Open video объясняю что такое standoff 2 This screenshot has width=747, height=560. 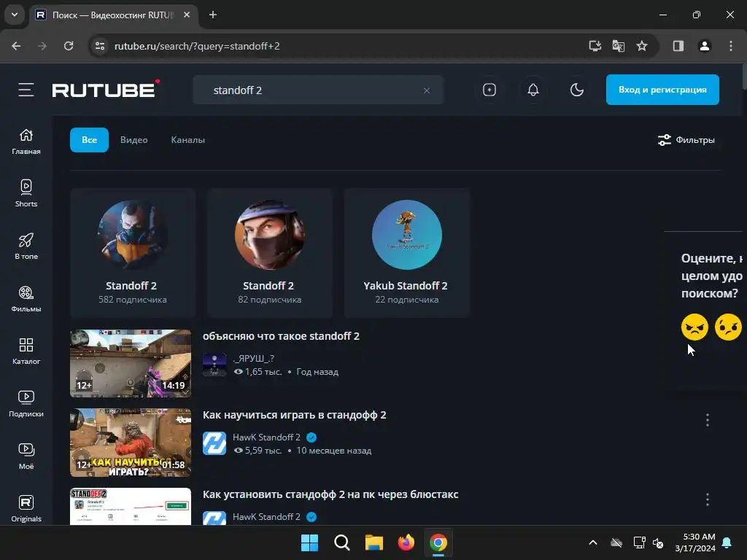tap(281, 336)
